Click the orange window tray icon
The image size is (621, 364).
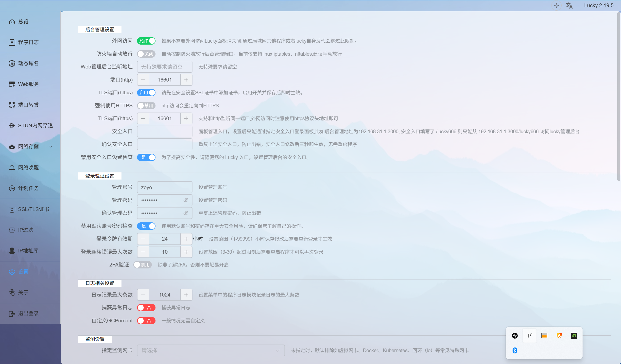pos(544,336)
